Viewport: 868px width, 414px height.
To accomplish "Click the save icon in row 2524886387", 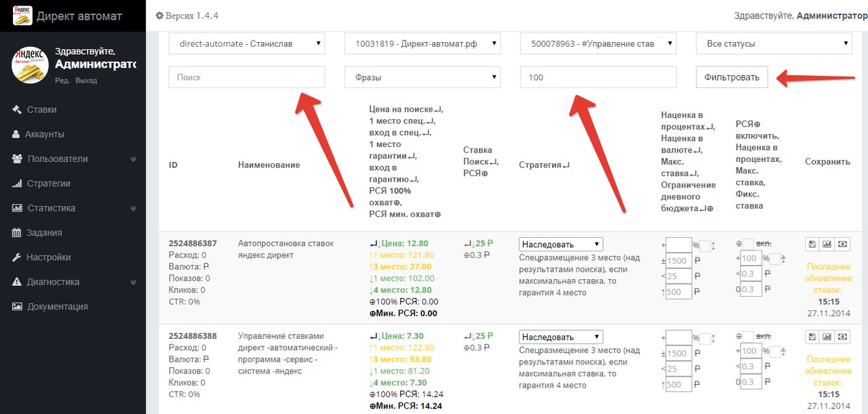I will [x=811, y=244].
